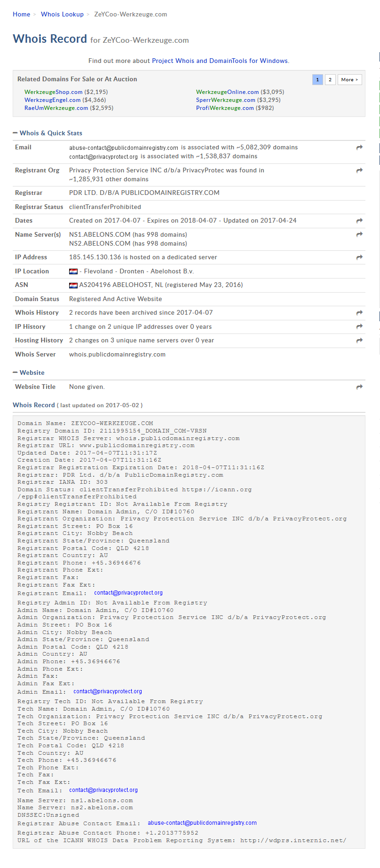Click the Registrant Phone +45.36946676 line
The height and width of the screenshot is (868, 380).
click(x=79, y=563)
